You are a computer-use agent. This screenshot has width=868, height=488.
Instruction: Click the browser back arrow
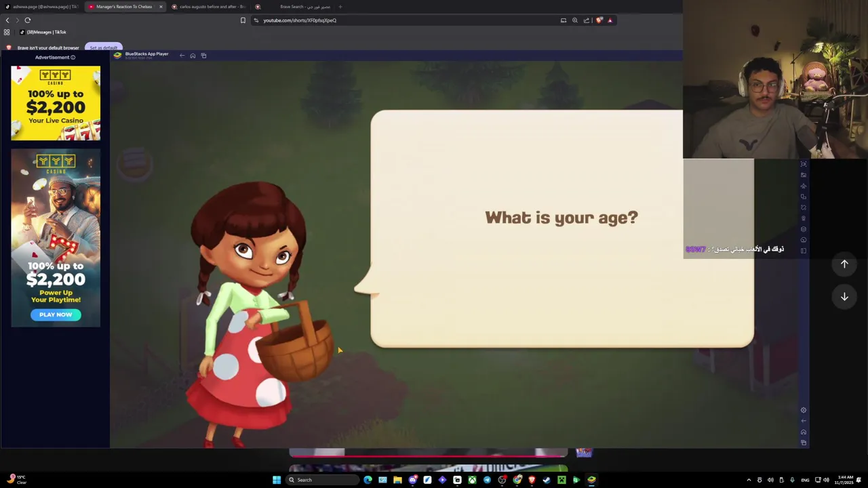(7, 20)
